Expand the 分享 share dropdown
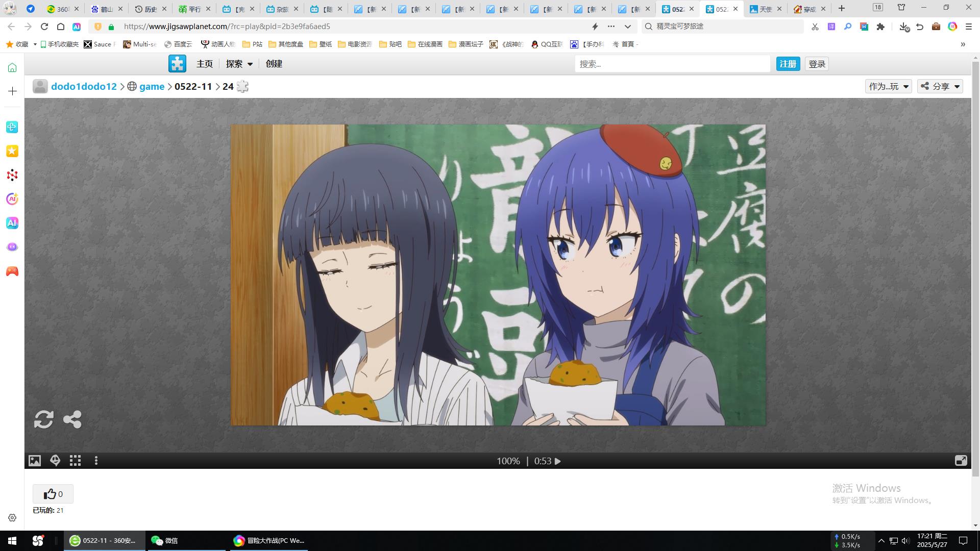 click(940, 86)
